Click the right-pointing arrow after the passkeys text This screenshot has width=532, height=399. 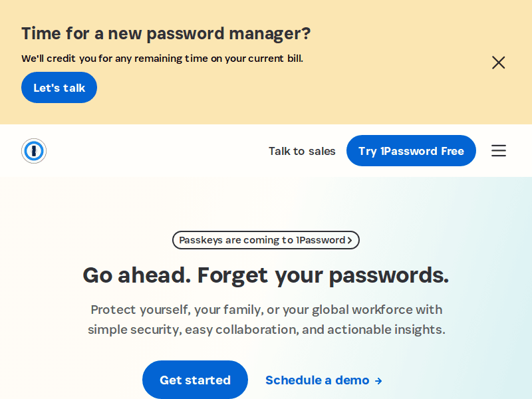[350, 240]
